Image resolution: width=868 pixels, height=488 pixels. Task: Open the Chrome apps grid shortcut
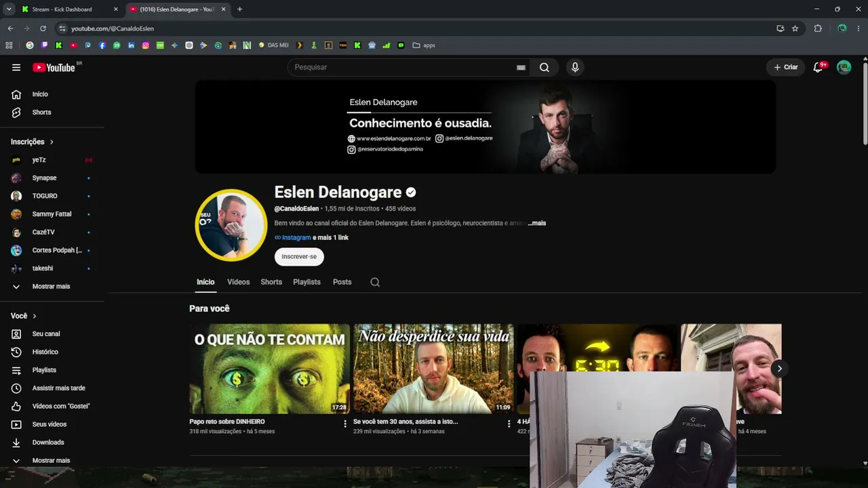[9, 45]
